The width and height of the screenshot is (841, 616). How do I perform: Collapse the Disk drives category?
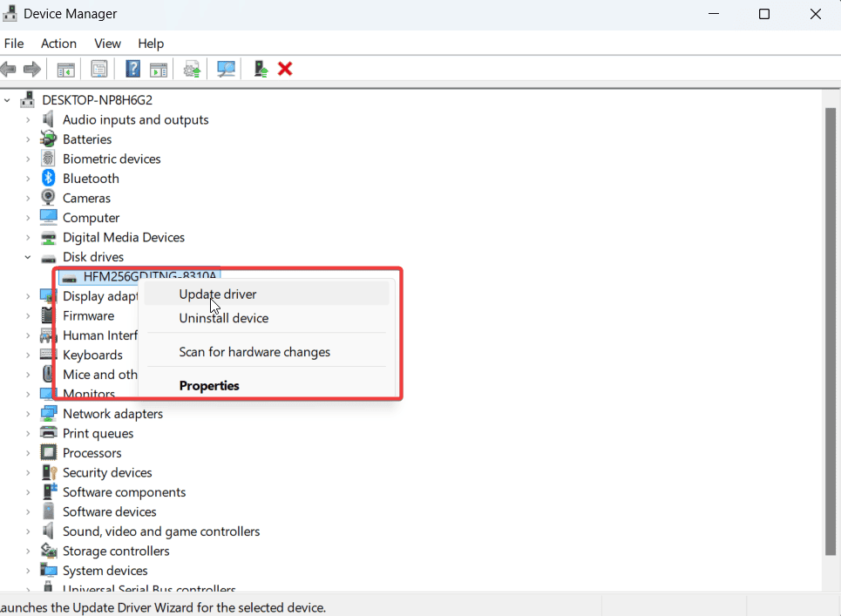point(28,257)
